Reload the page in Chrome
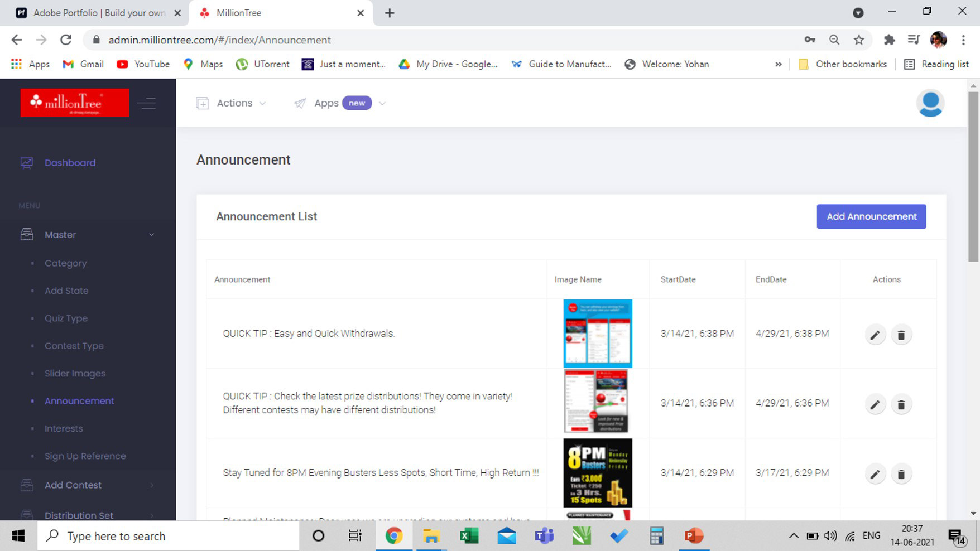Image resolution: width=980 pixels, height=551 pixels. point(66,40)
